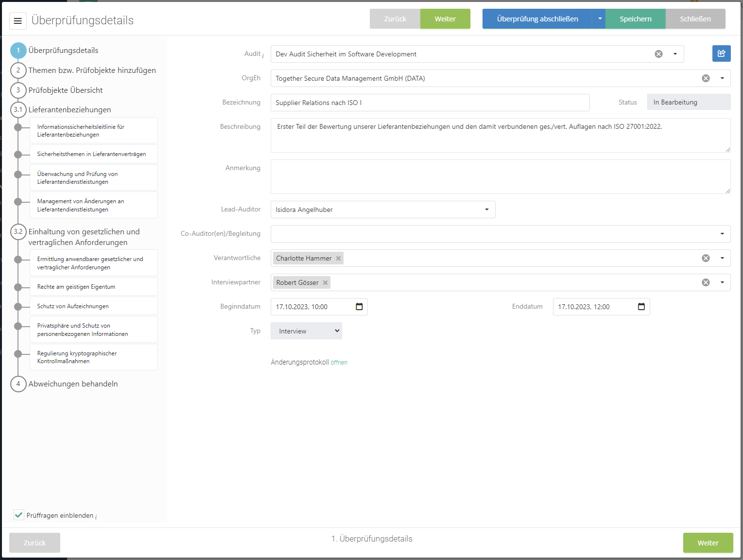Remove Robert Gösser tag
The height and width of the screenshot is (560, 743).
[x=326, y=282]
